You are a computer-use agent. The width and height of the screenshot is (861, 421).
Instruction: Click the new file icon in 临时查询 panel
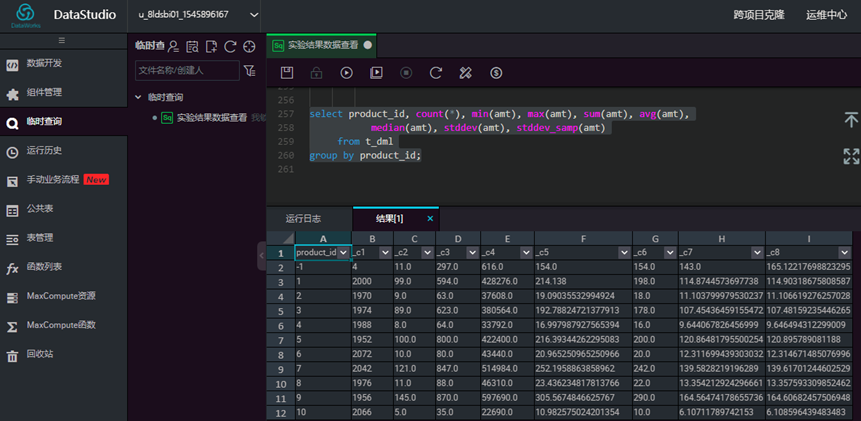tap(211, 47)
